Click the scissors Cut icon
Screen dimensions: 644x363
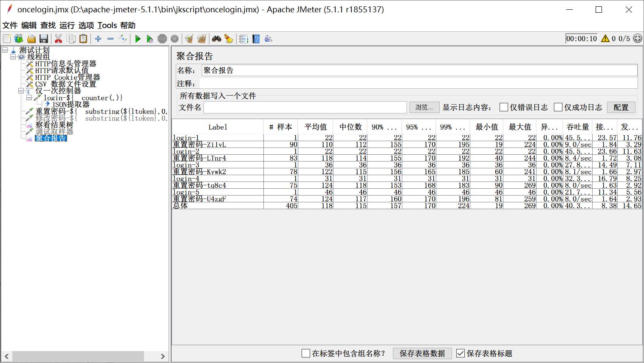[x=59, y=39]
